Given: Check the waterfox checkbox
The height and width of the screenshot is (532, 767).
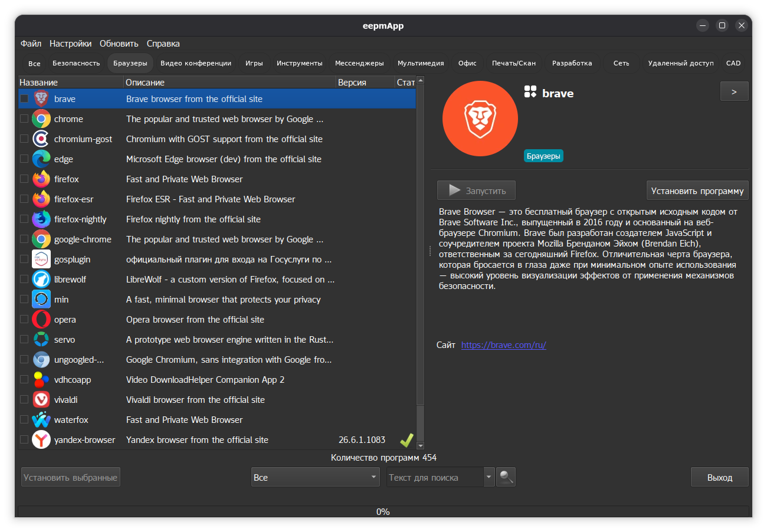Looking at the screenshot, I should tap(24, 420).
